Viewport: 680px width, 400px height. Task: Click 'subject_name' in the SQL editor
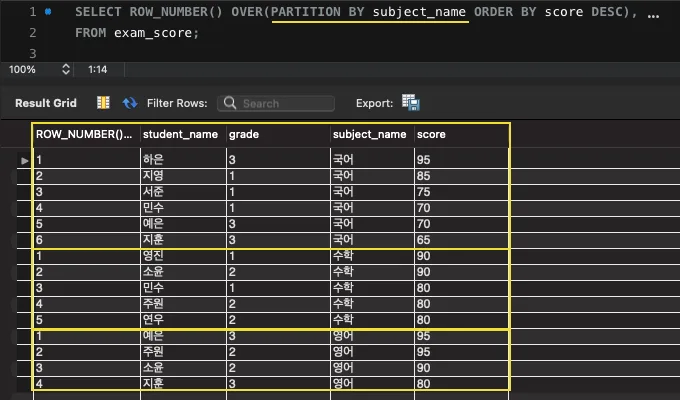click(x=419, y=12)
